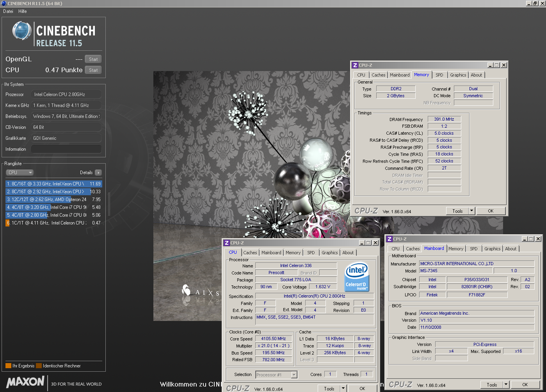The height and width of the screenshot is (392, 546).
Task: Open Graphics tab in CPU tab CPU-Z window
Action: pyautogui.click(x=329, y=253)
